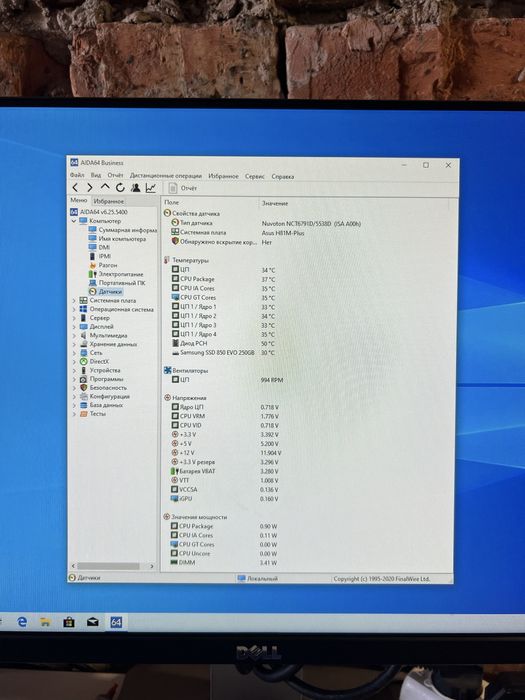Open the Вид menu
Screen dimensions: 525x700
point(96,175)
